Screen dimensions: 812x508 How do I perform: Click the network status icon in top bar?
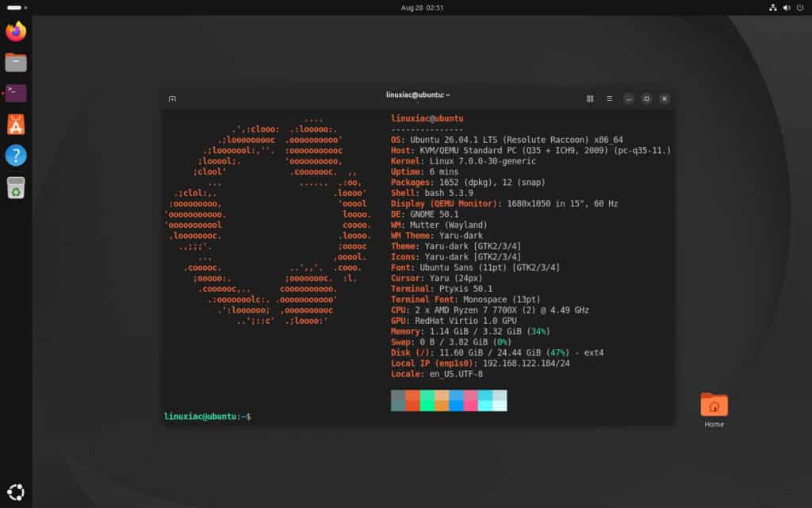772,8
